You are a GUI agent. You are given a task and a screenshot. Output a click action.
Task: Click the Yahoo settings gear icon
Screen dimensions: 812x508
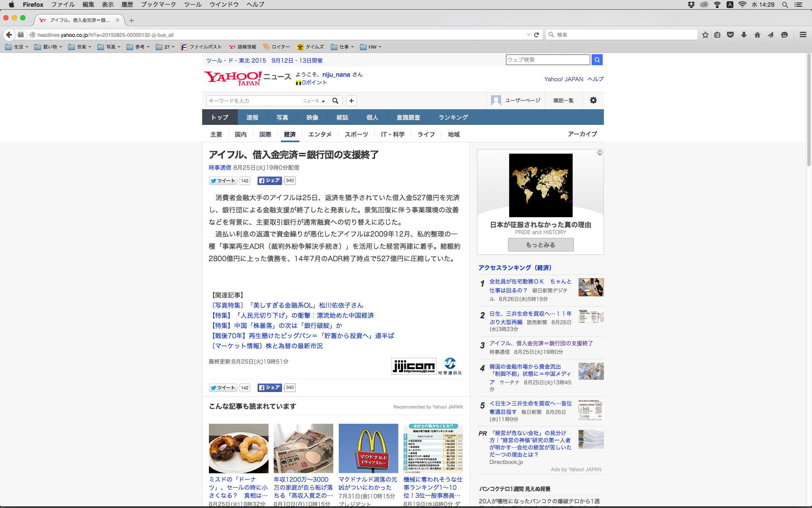click(593, 100)
